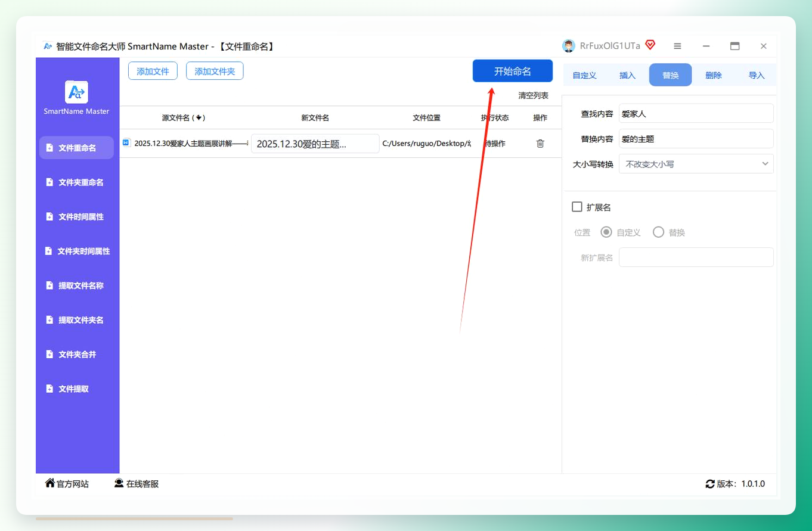Open the hamburger menu in title bar
This screenshot has width=812, height=531.
(677, 46)
